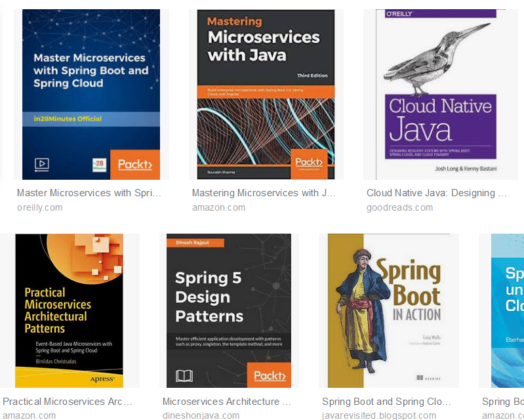This screenshot has height=420, width=524.
Task: Open the Cloud Native Java book cover
Action: pyautogui.click(x=436, y=94)
